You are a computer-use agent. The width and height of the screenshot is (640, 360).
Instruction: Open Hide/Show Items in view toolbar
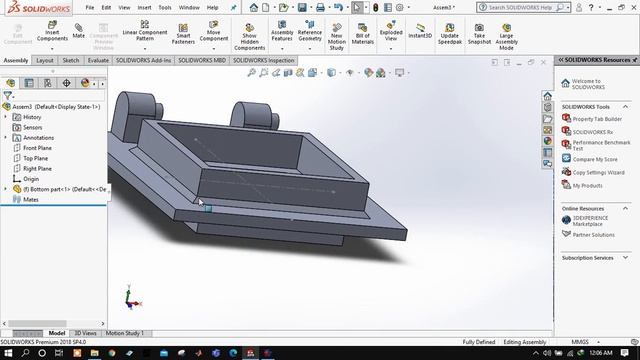(x=350, y=73)
